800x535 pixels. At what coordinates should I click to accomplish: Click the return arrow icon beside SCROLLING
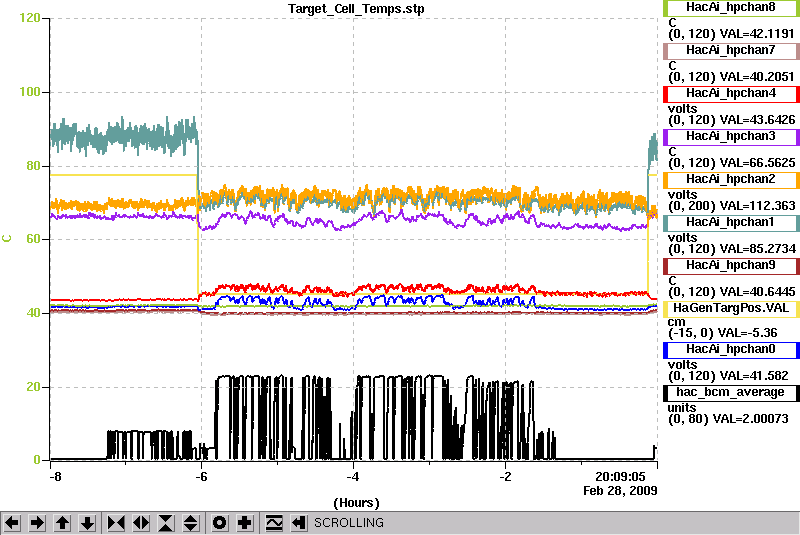coord(299,523)
